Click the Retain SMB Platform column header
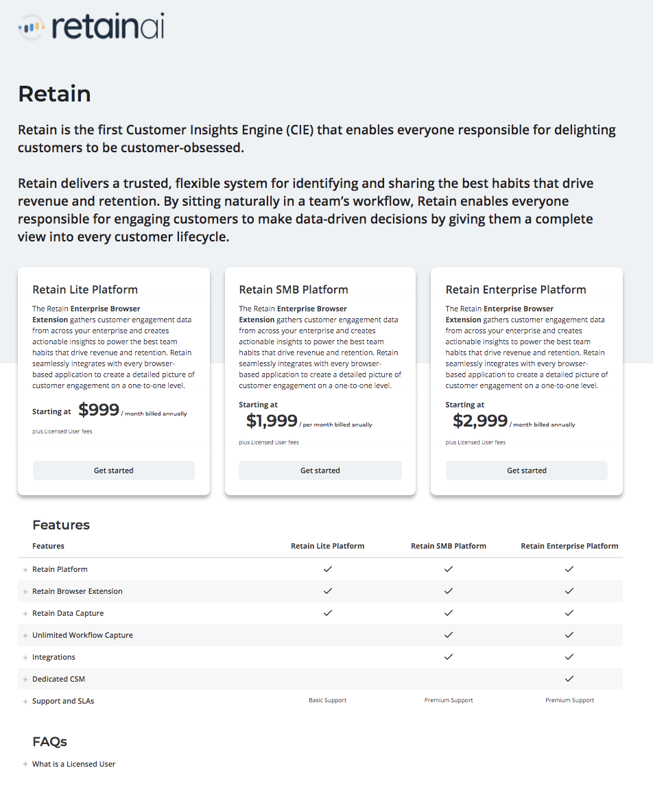 pos(449,546)
